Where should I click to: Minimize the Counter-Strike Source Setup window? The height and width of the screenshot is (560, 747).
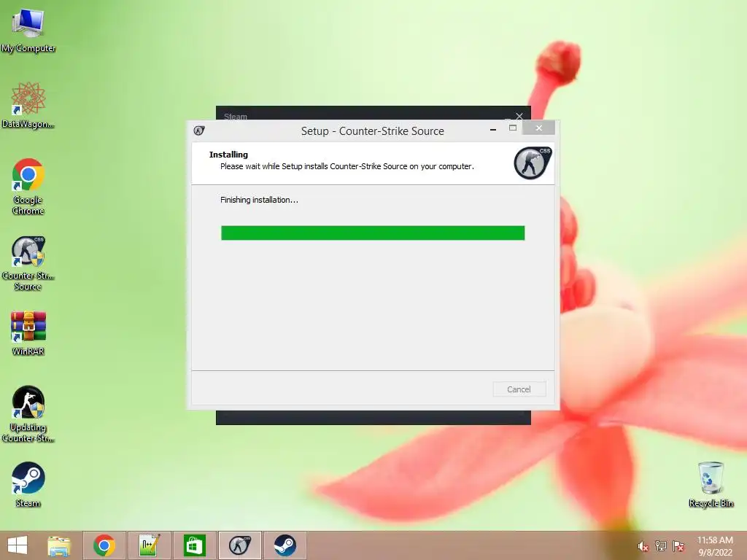click(493, 129)
